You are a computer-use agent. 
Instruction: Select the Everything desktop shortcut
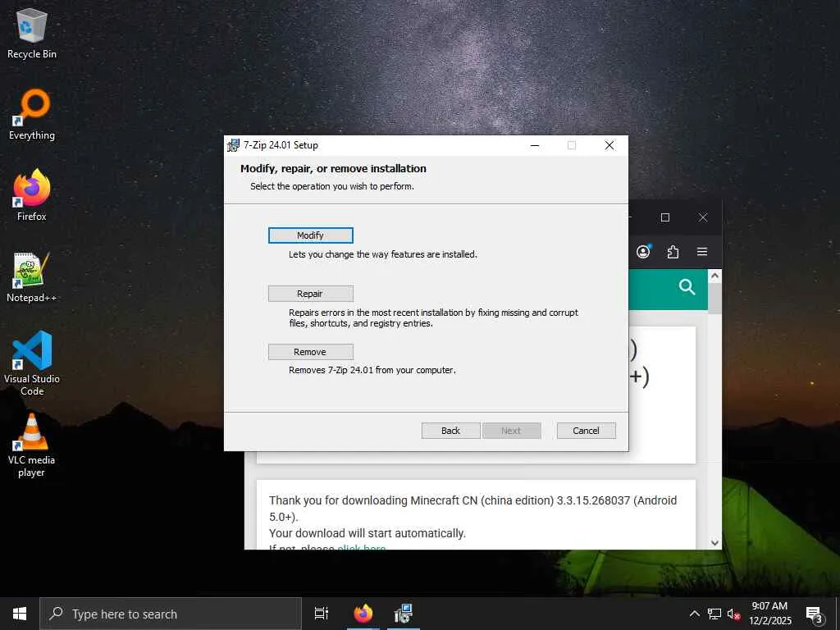(x=32, y=114)
